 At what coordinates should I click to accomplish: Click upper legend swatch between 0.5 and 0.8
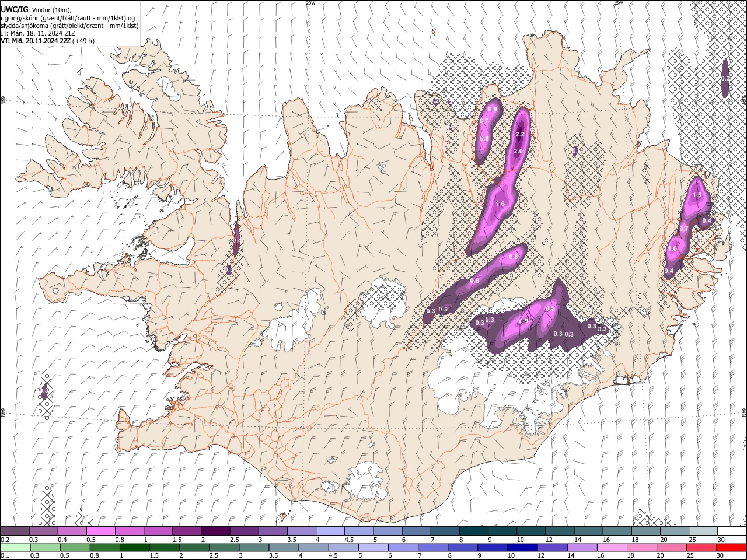100,531
